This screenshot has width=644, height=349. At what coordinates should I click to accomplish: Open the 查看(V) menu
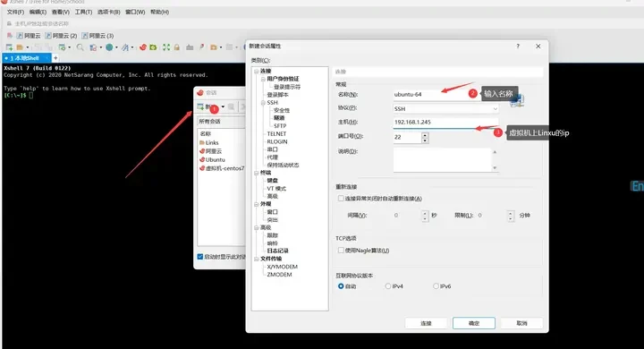pos(61,12)
